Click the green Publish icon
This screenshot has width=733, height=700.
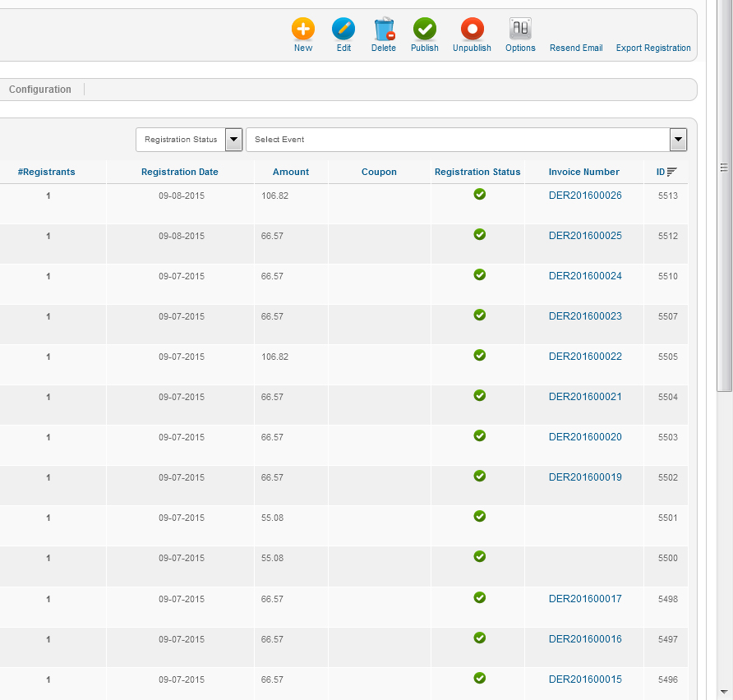(x=425, y=30)
